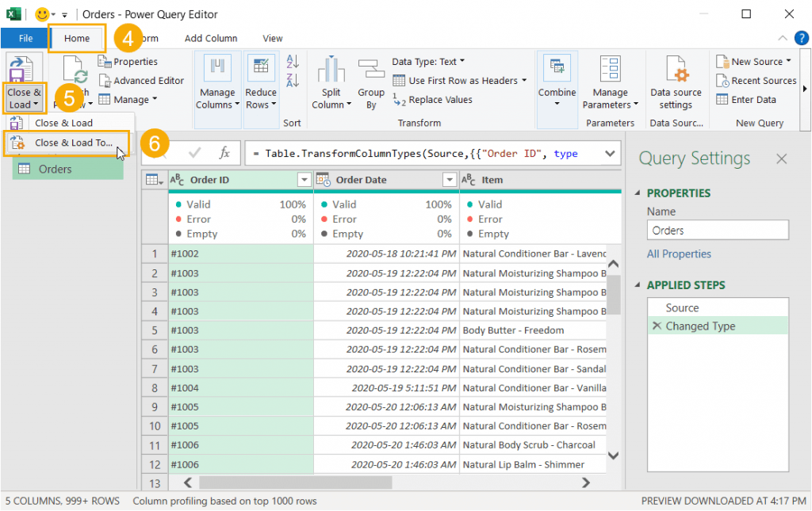Select the cell #1002 in row 1
Viewport: 812px width, 511px height.
pyautogui.click(x=241, y=254)
